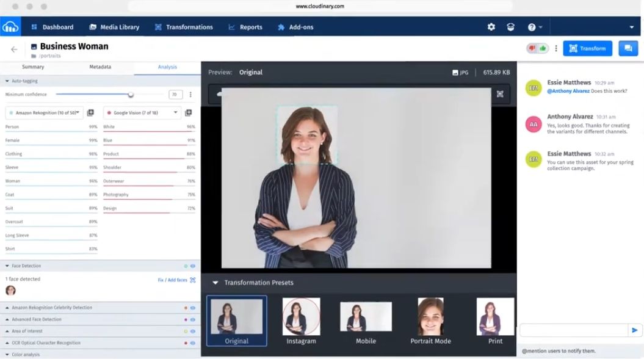Open the three-dot menu beside the confidence value
644x359 pixels.
point(190,95)
